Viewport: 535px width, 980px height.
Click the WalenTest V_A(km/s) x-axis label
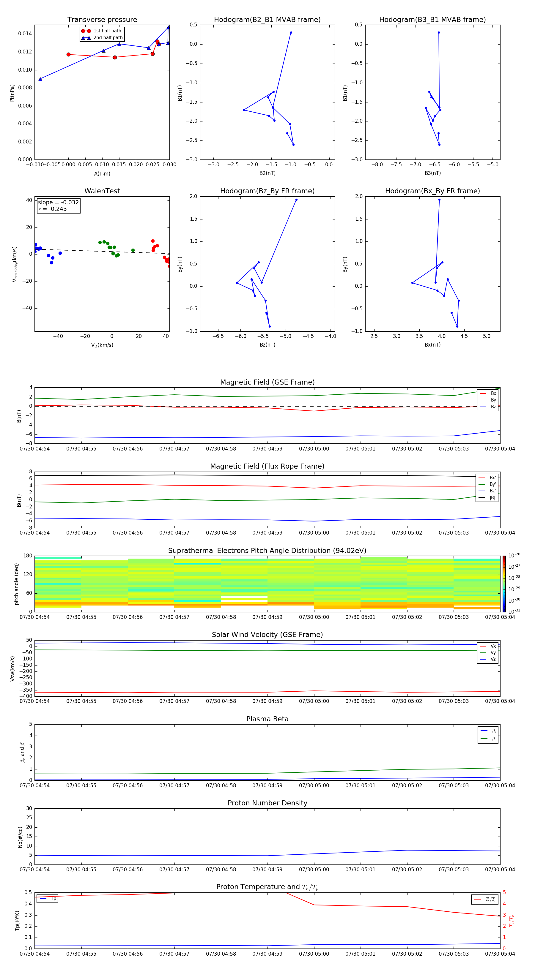click(102, 345)
